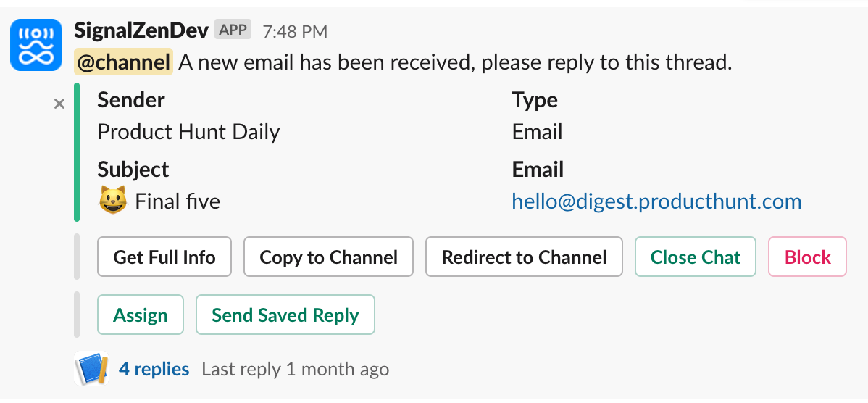
Task: Click the APP badge next to SignalZenDev
Action: point(233,30)
